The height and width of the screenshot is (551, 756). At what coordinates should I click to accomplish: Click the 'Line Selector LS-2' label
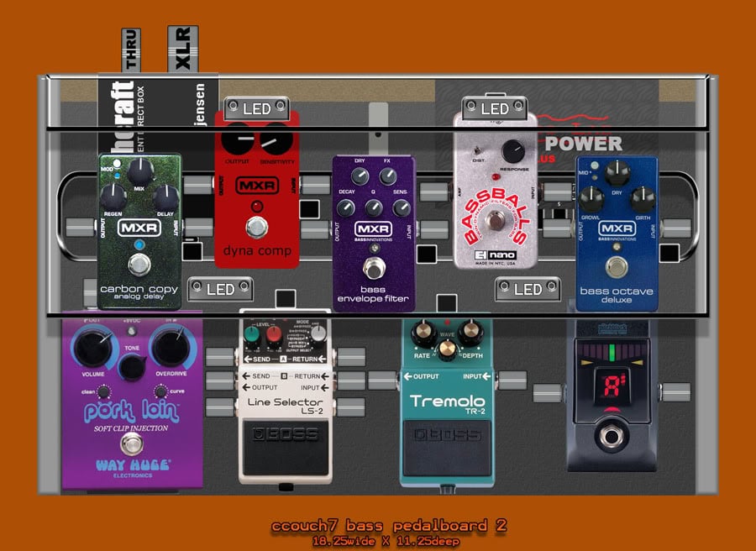(286, 406)
